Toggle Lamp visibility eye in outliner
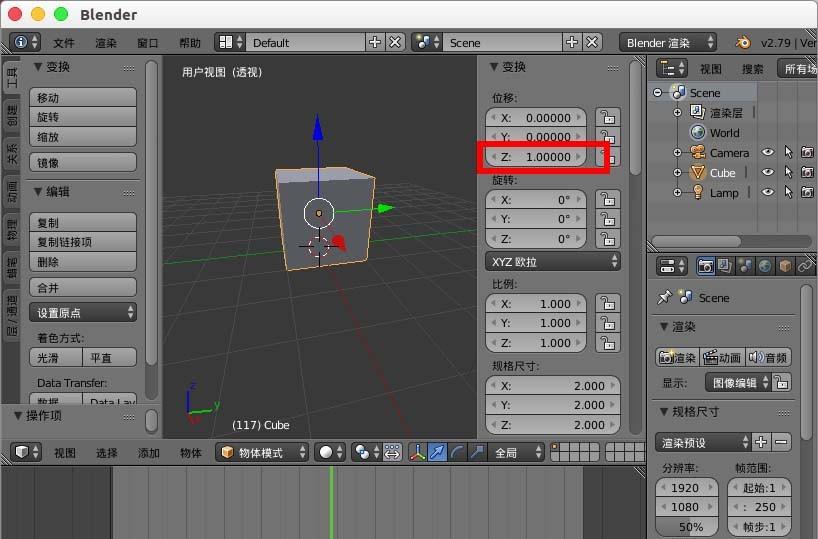 pos(767,192)
